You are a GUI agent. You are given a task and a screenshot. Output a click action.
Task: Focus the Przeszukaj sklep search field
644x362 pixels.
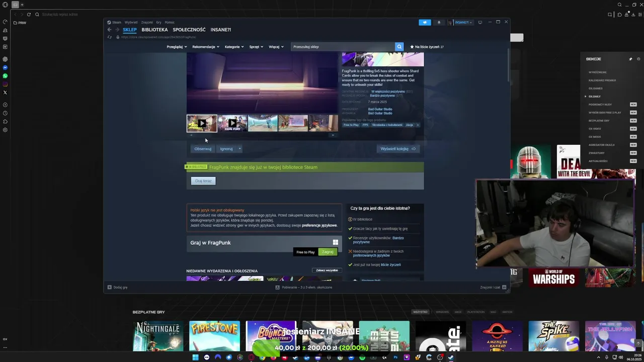pyautogui.click(x=342, y=47)
